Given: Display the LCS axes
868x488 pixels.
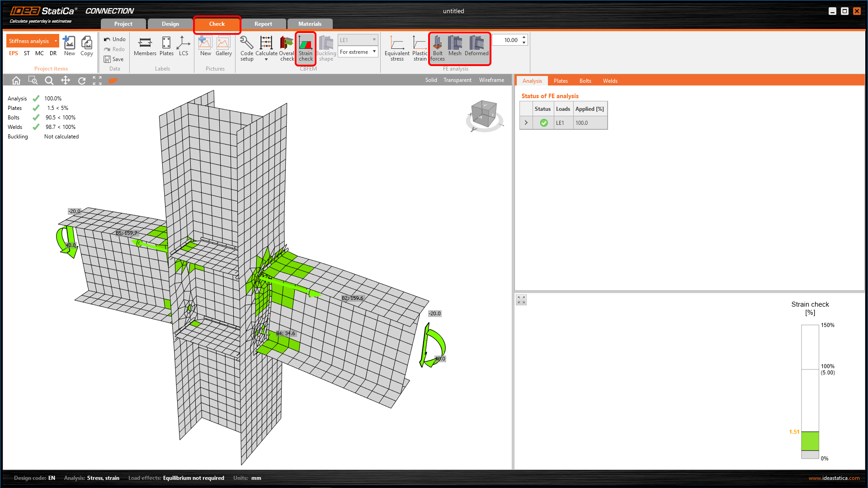Looking at the screenshot, I should [183, 46].
